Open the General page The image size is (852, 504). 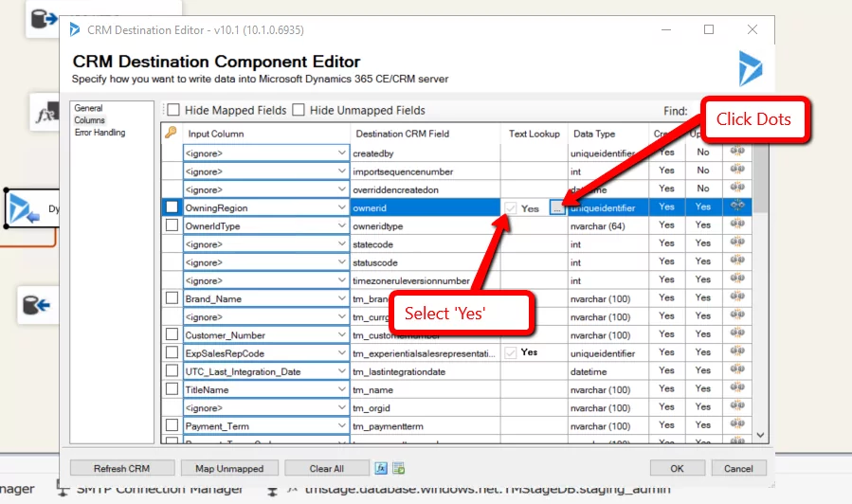(88, 108)
